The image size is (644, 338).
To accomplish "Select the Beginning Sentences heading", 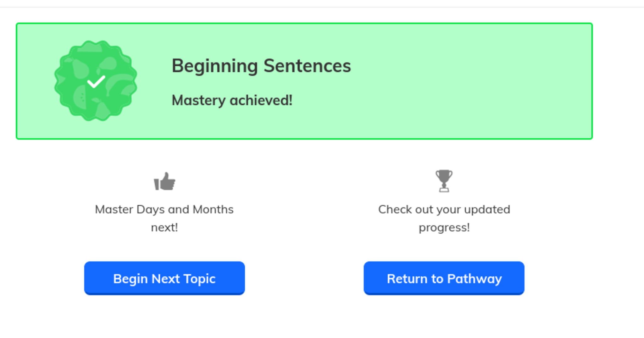I will click(x=261, y=66).
